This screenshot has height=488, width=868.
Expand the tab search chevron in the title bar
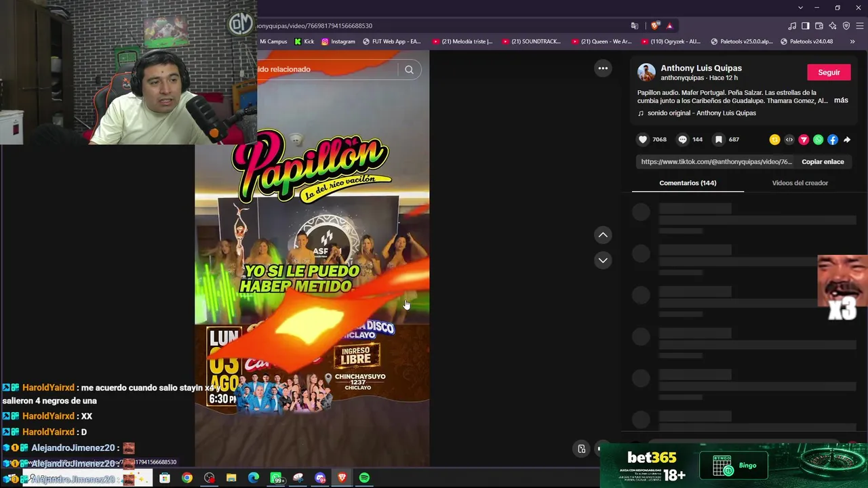click(800, 7)
